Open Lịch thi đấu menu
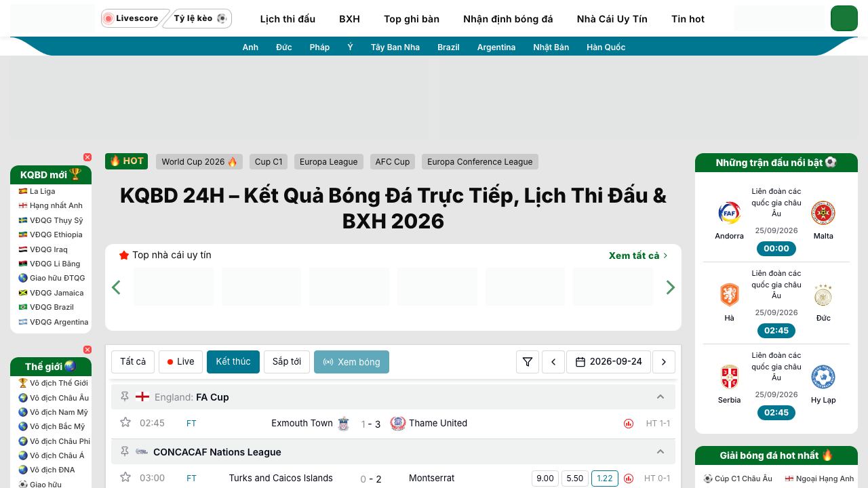 click(x=288, y=19)
